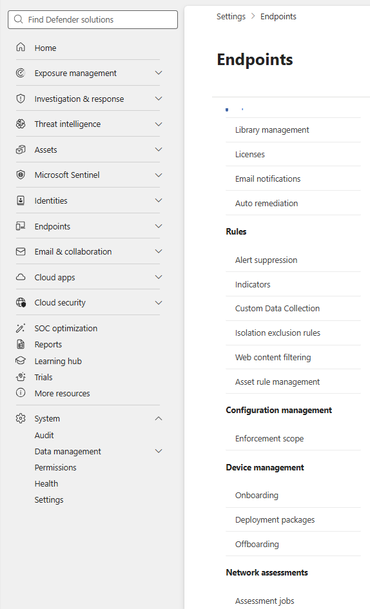The width and height of the screenshot is (370, 609).
Task: Expand the Email & collaboration chevron
Action: pos(158,251)
